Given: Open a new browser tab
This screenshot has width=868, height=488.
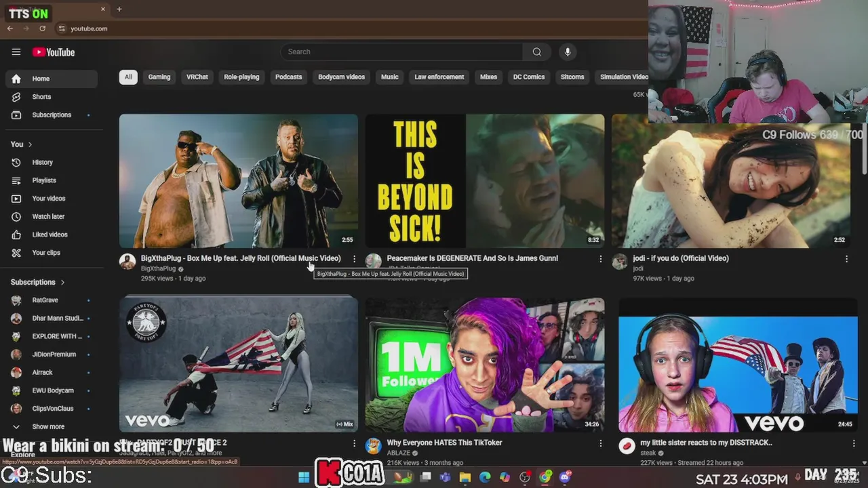Looking at the screenshot, I should pos(119,9).
